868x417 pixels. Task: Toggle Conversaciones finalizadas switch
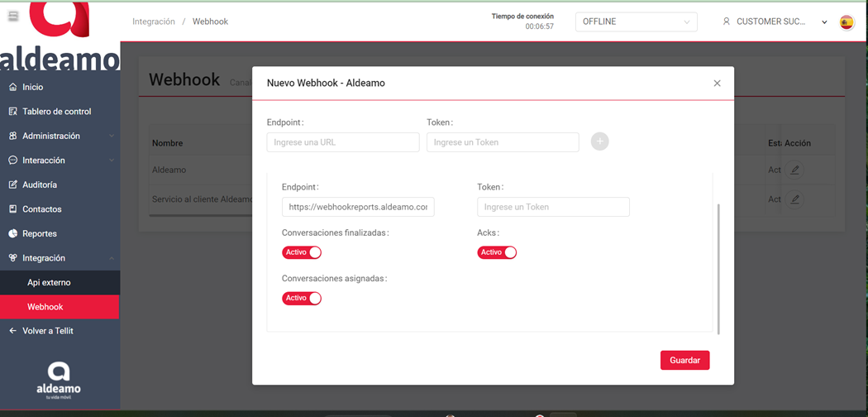tap(302, 252)
